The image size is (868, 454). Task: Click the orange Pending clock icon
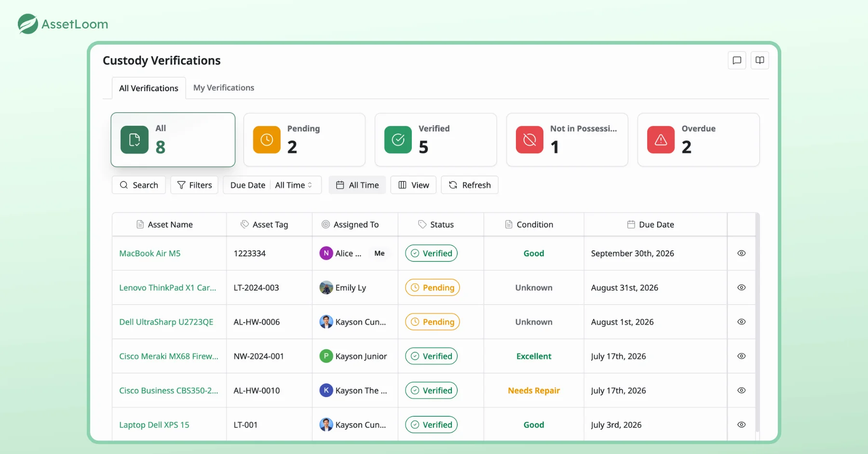coord(267,140)
